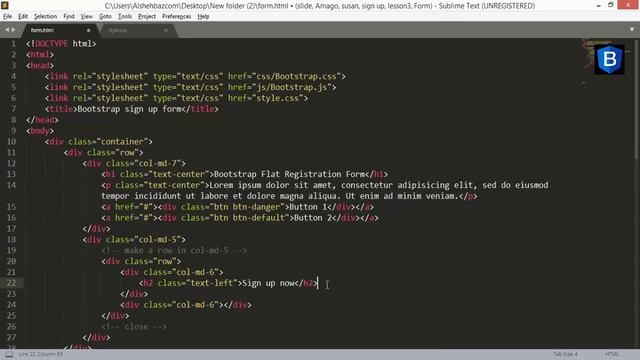Click 'Bootstrap Flat Registration Form' heading text
Image resolution: width=640 pixels, height=360 pixels.
tap(289, 174)
